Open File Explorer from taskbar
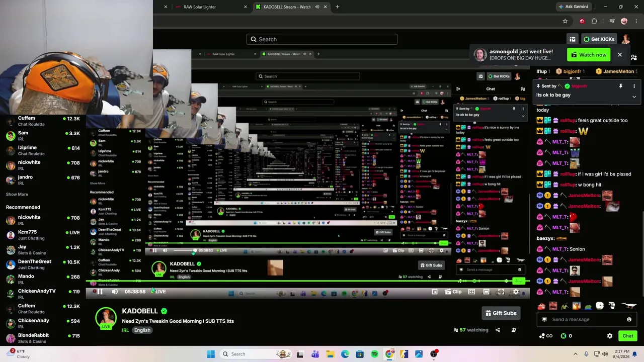The image size is (644, 362). click(x=330, y=354)
